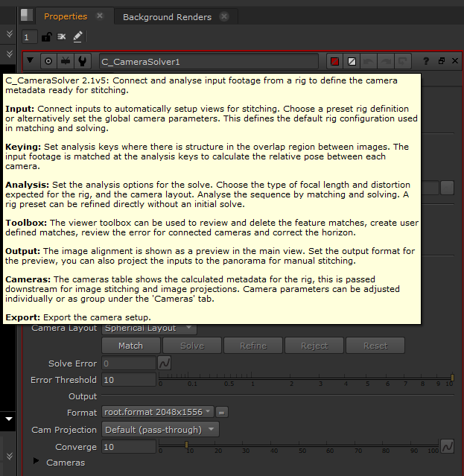Click the Converge slider handle

(x=187, y=445)
